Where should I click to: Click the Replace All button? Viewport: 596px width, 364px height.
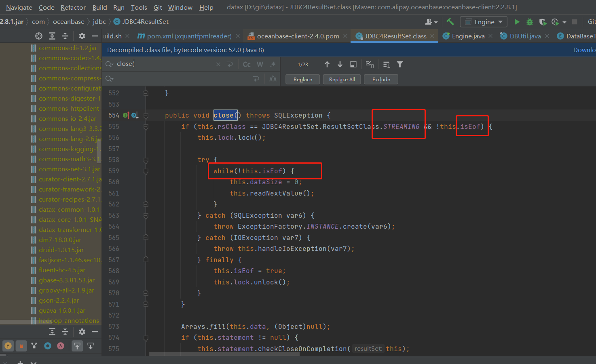(x=342, y=80)
